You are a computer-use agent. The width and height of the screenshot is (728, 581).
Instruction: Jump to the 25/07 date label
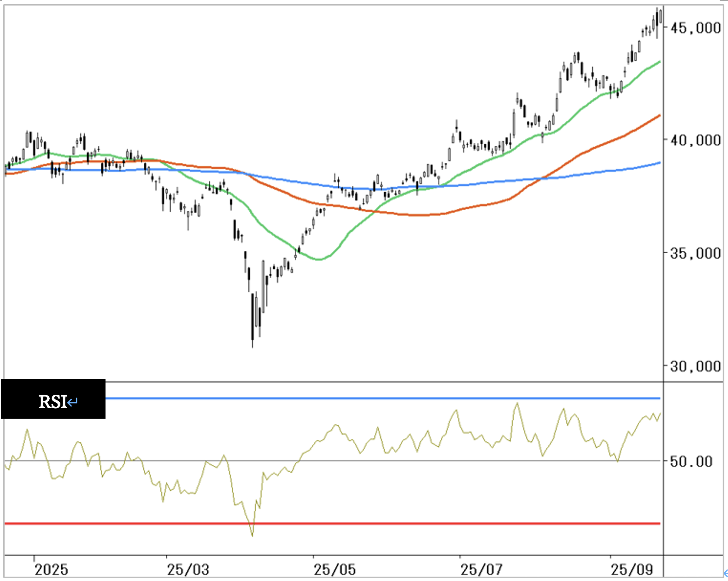481,569
